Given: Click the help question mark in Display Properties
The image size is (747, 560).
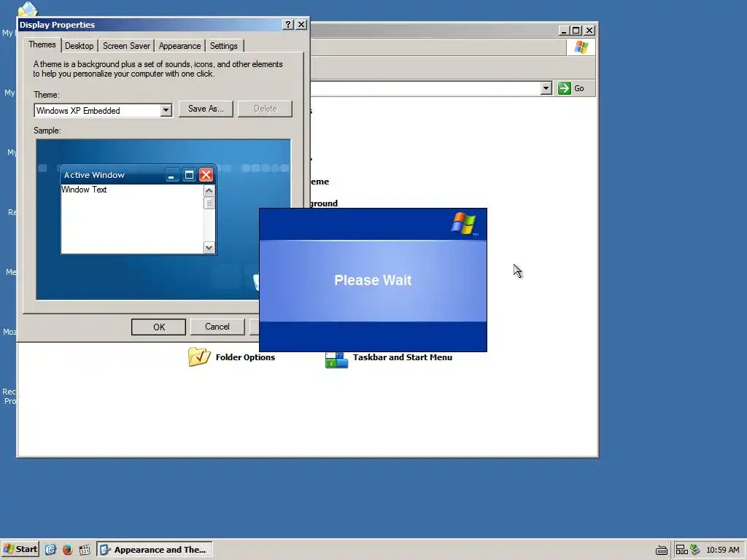Looking at the screenshot, I should pos(287,24).
